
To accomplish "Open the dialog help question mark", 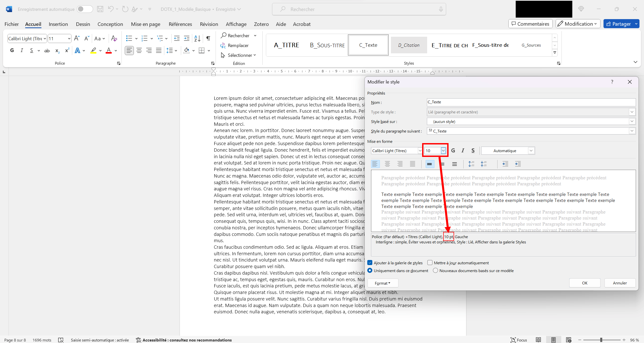I will 612,82.
